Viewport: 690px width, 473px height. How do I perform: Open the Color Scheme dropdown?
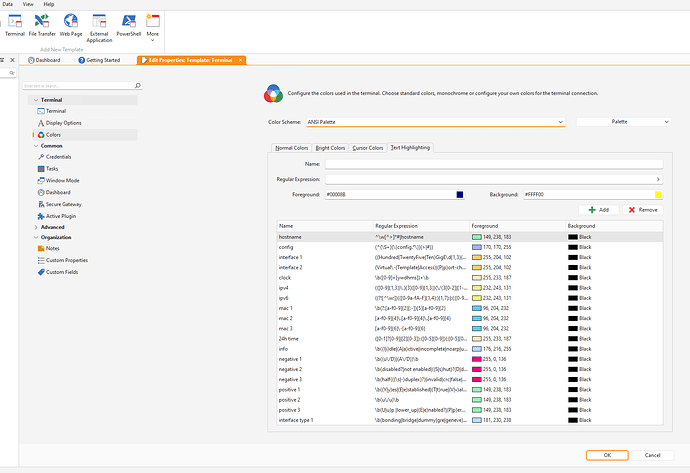point(436,121)
